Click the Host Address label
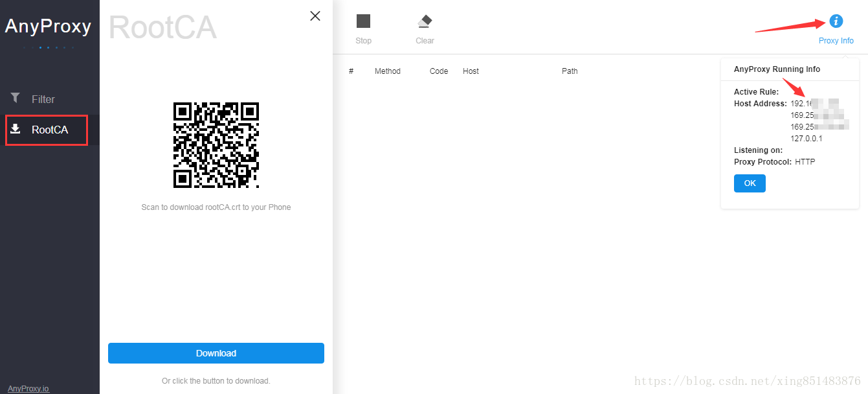Screen dimensions: 868x394 [x=761, y=104]
